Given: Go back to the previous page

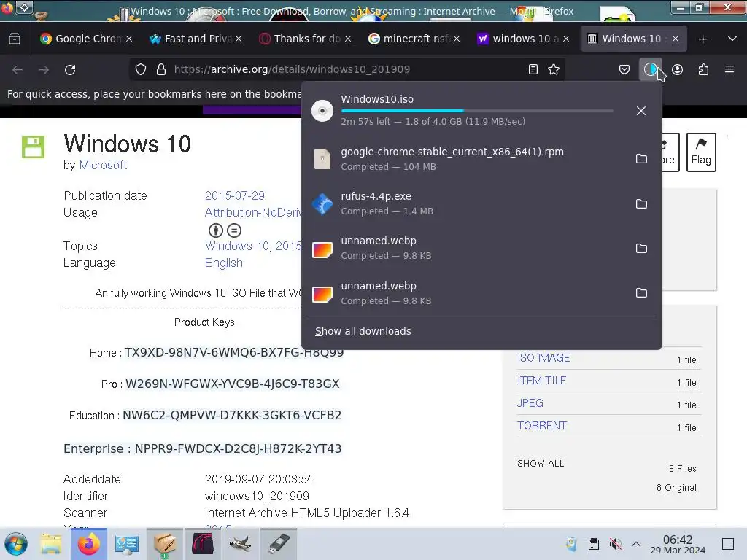Looking at the screenshot, I should (x=18, y=69).
